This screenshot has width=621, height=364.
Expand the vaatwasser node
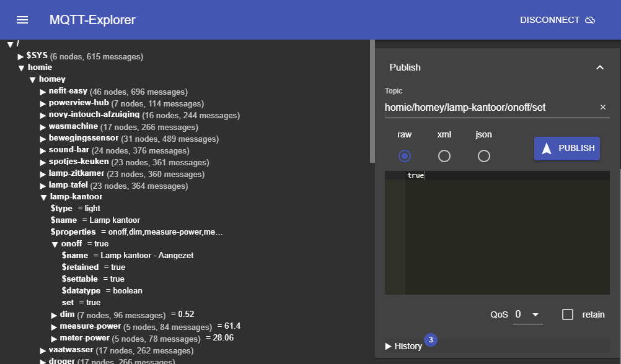click(x=43, y=350)
